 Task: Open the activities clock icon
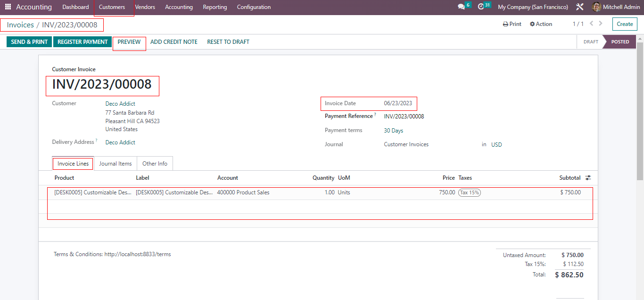coord(481,7)
